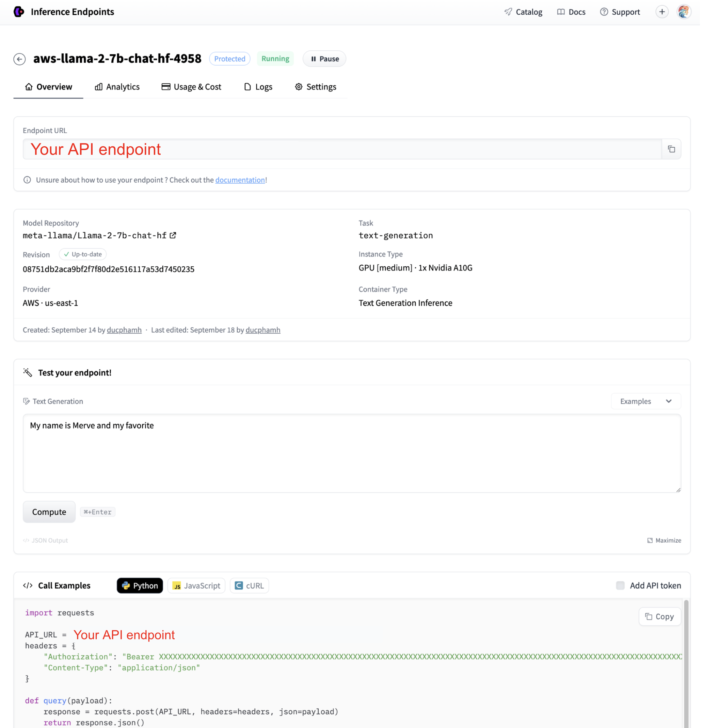702x728 pixels.
Task: Pause the running endpoint
Action: tap(324, 59)
